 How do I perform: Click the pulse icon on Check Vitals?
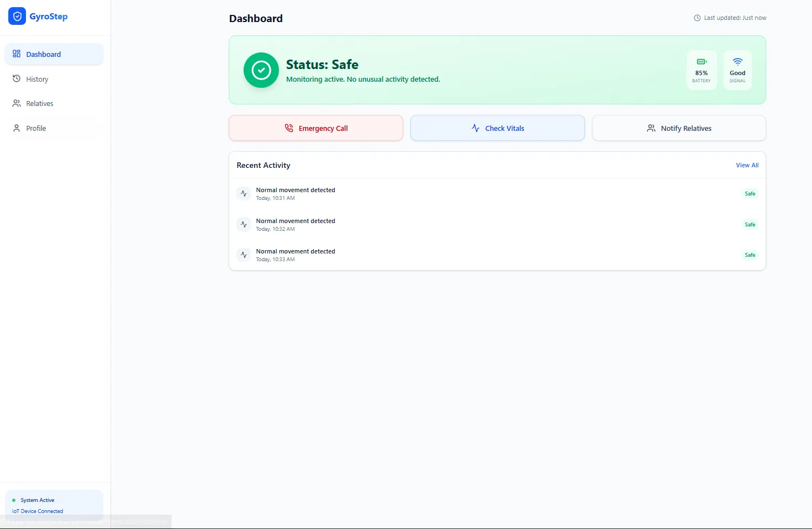476,128
